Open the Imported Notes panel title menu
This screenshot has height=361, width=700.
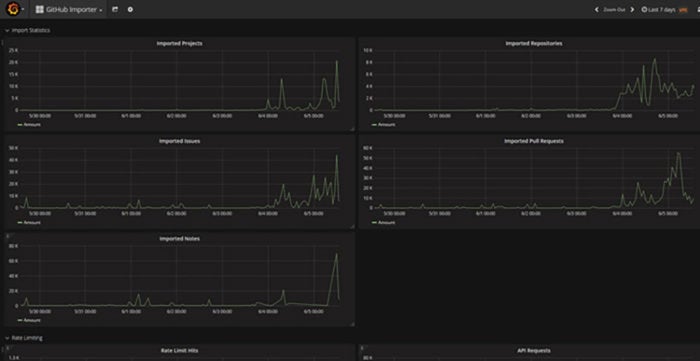click(x=179, y=239)
